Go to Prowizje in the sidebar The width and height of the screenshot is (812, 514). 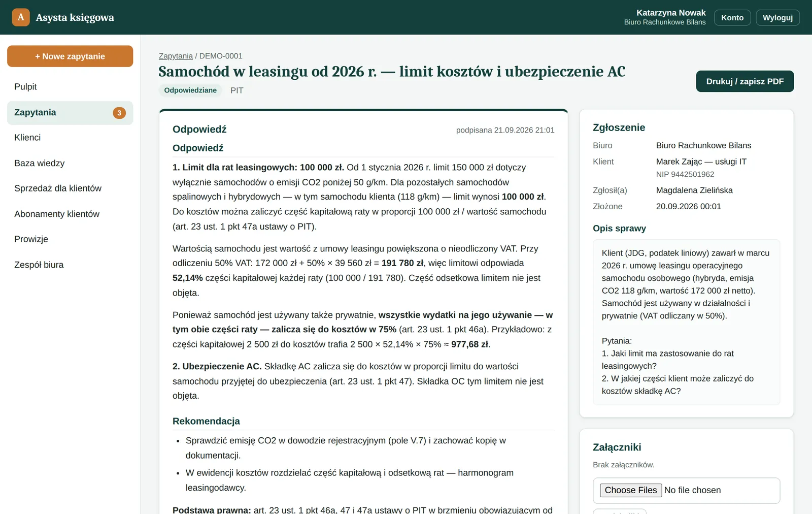(70, 239)
